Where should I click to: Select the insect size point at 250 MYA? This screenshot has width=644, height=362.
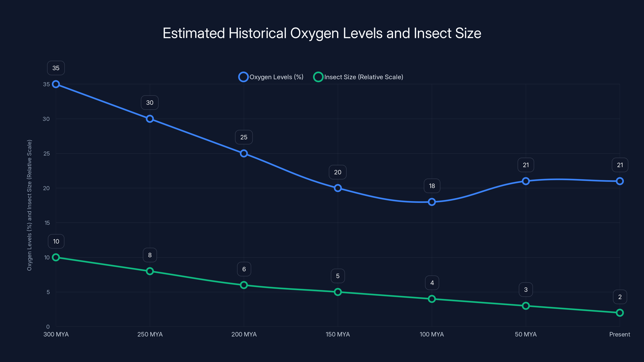coord(150,271)
